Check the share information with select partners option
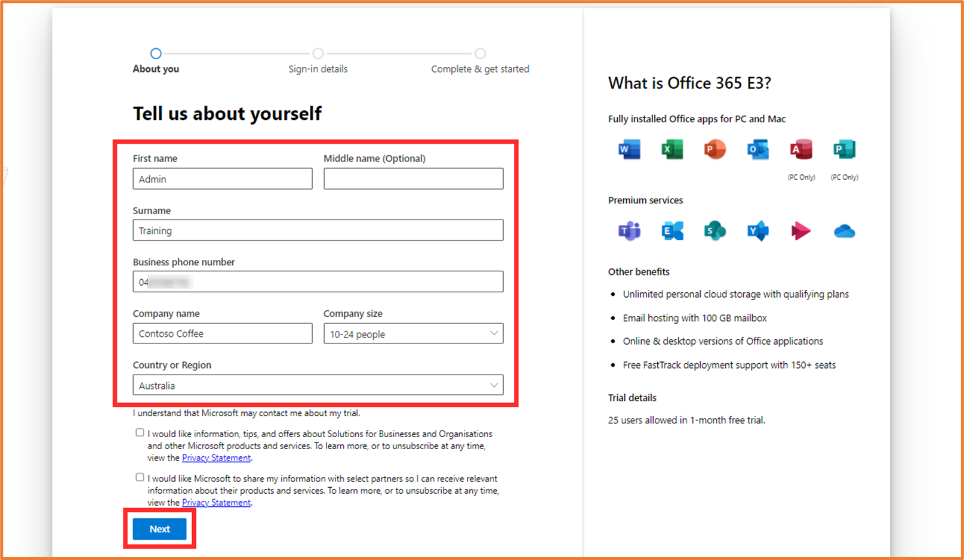Screen dimensions: 964x560 coord(139,477)
